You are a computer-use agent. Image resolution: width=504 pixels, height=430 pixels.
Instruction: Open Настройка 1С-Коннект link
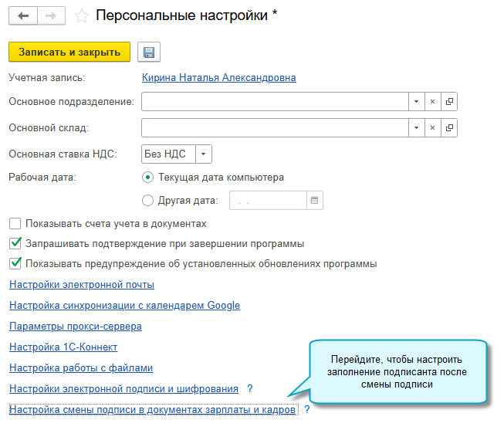point(63,347)
